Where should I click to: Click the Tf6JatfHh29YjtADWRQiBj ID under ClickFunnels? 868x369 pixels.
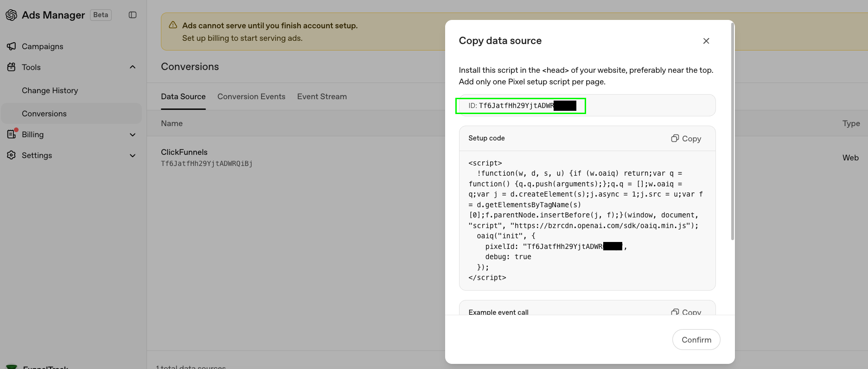pos(207,164)
